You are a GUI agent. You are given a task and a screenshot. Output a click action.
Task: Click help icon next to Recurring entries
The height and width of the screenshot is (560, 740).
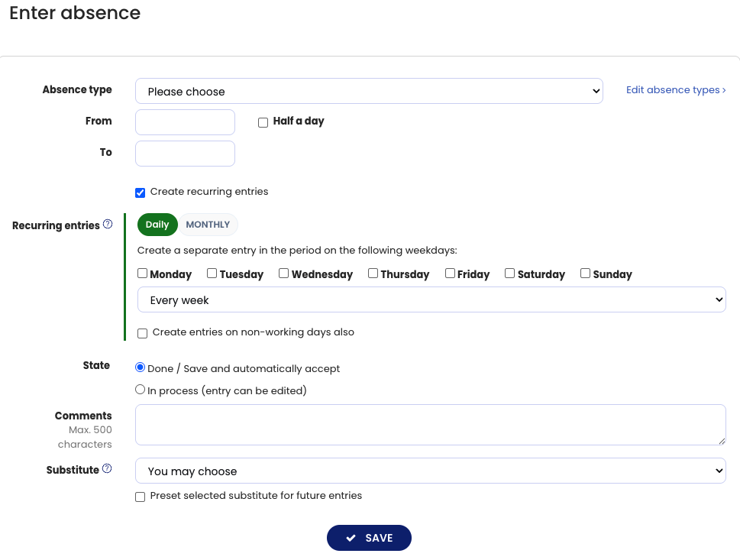(108, 225)
